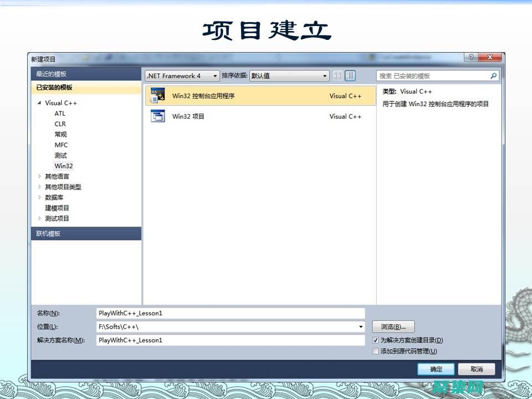Select MFC in the template tree
The height and width of the screenshot is (399, 532).
click(x=61, y=145)
